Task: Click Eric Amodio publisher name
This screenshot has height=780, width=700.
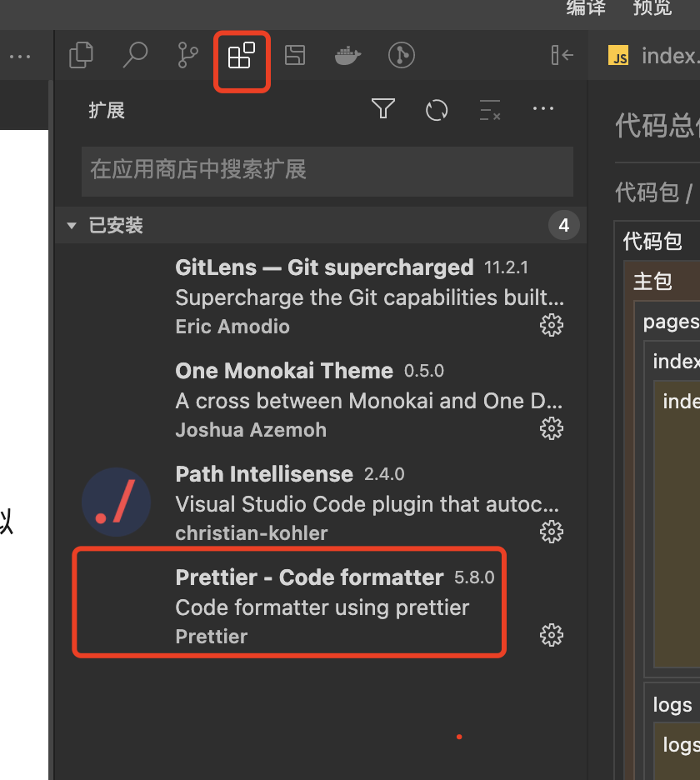Action: coord(232,327)
